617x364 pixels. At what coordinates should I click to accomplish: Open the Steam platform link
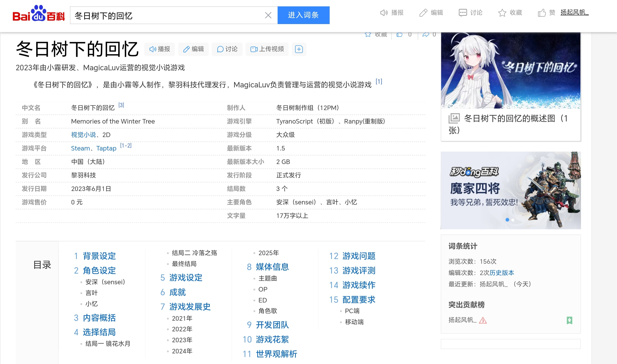(81, 148)
